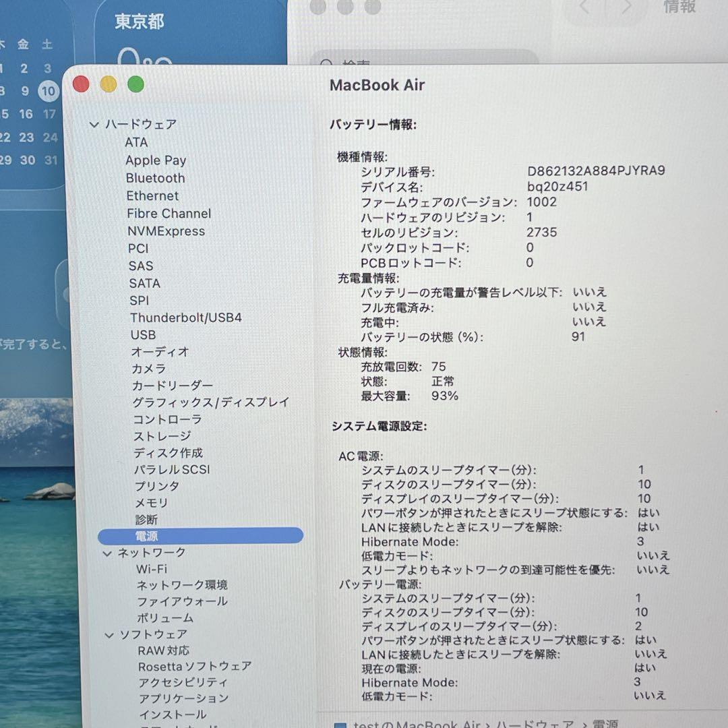
Task: Click today's date 10 in the calendar widget
Action: click(x=47, y=91)
